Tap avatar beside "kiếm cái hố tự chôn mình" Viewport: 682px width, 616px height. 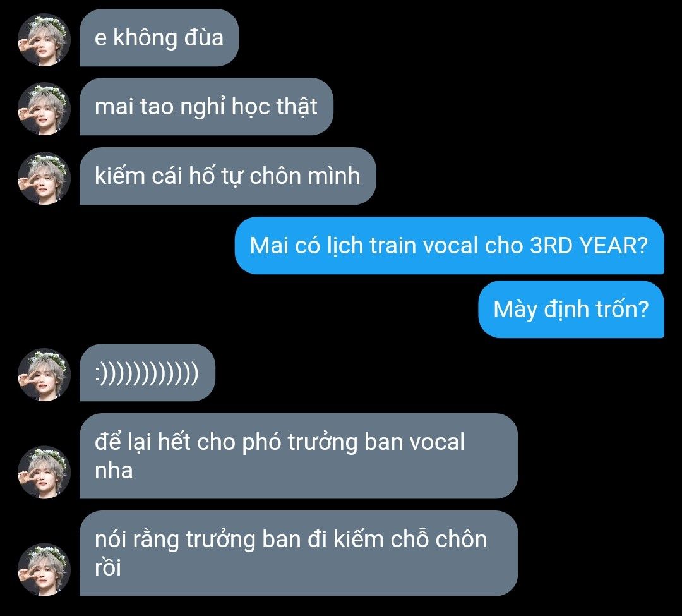point(44,178)
